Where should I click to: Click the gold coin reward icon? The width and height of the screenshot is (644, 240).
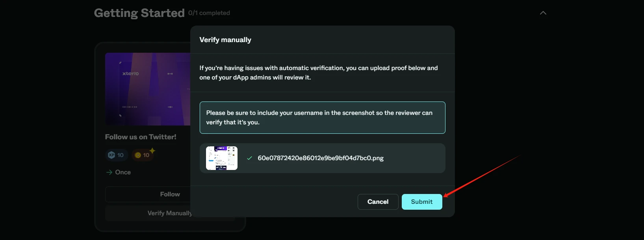click(138, 155)
